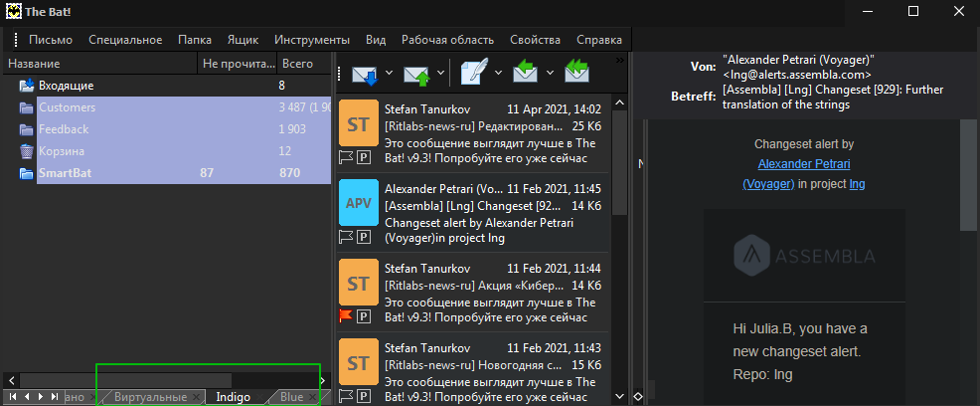Viewport: 980px width, 406px height.
Task: Sort by Не прочита... column header
Action: click(x=238, y=64)
